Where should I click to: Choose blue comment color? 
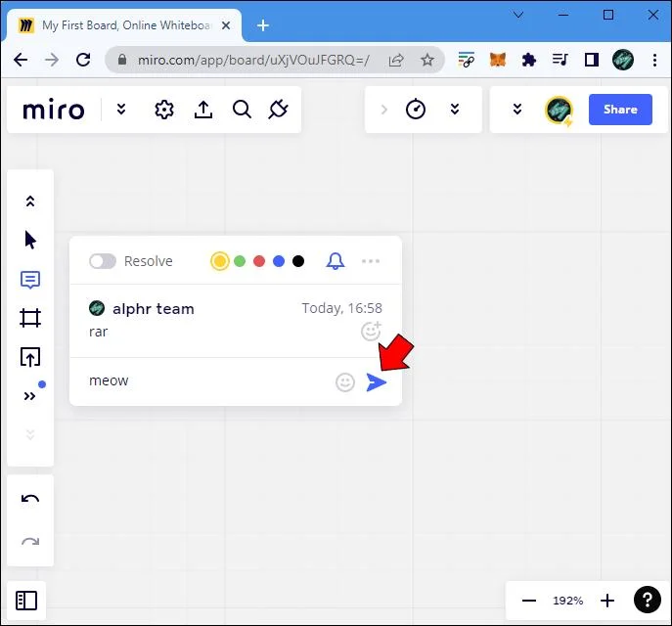click(x=279, y=261)
